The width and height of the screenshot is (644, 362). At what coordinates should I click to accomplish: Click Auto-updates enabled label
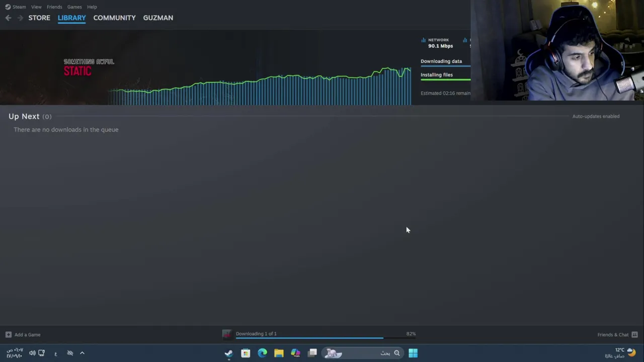click(596, 116)
